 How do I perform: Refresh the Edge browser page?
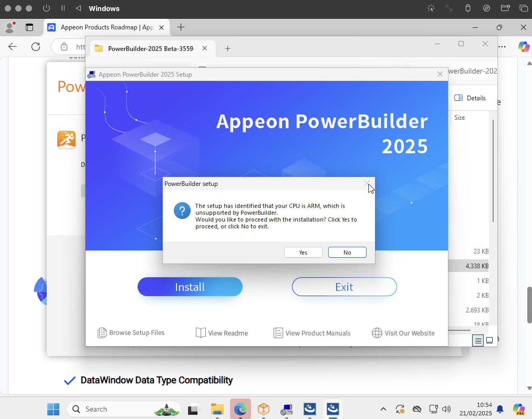point(36,47)
